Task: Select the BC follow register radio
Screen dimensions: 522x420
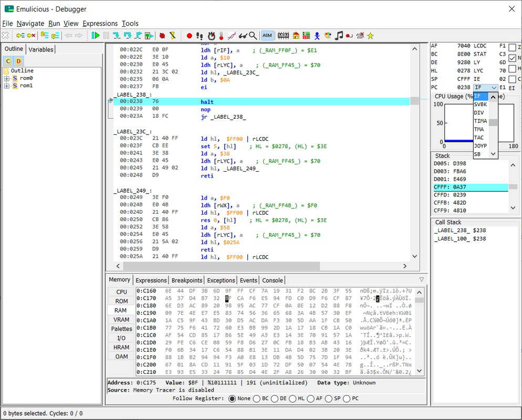Action: (x=257, y=398)
